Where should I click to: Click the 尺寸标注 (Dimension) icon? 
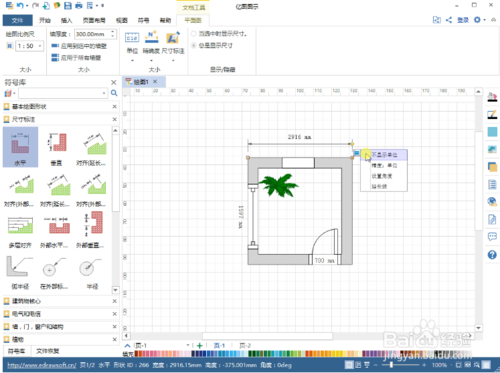(x=173, y=37)
